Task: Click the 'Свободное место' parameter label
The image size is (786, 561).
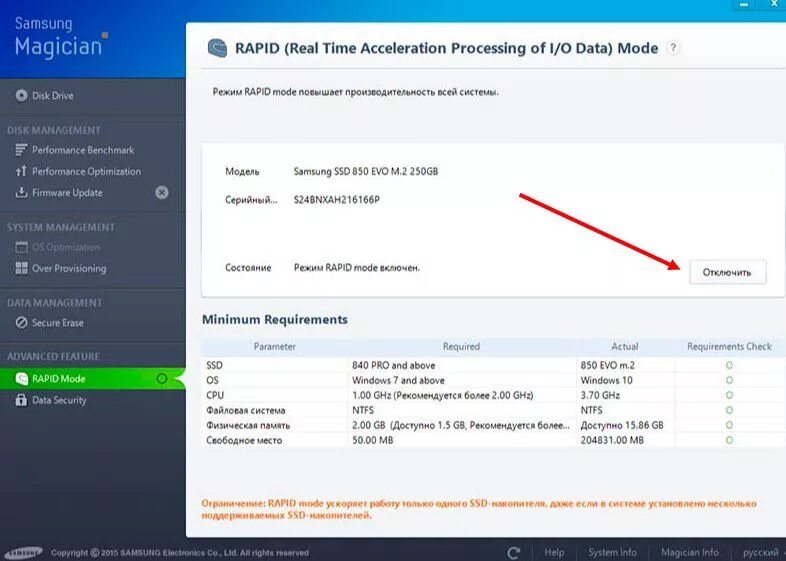Action: pos(244,440)
